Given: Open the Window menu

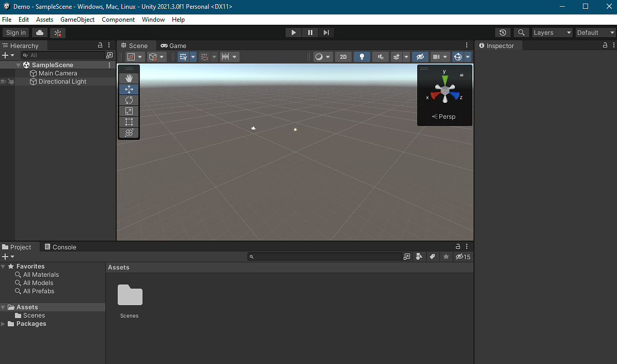Looking at the screenshot, I should pos(153,19).
